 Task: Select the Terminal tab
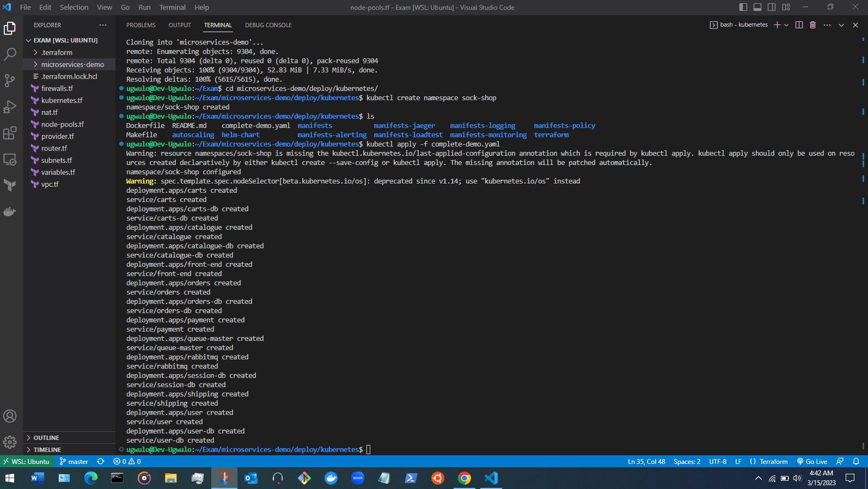click(218, 25)
